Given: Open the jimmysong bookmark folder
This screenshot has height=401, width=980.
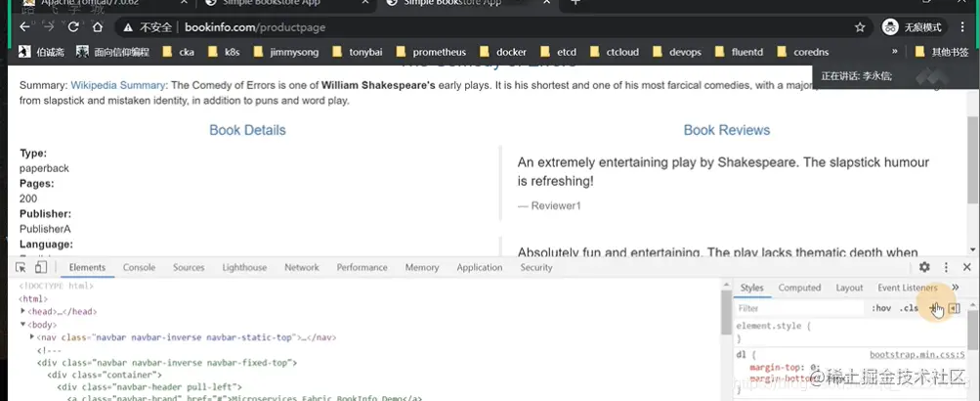Looking at the screenshot, I should [286, 52].
